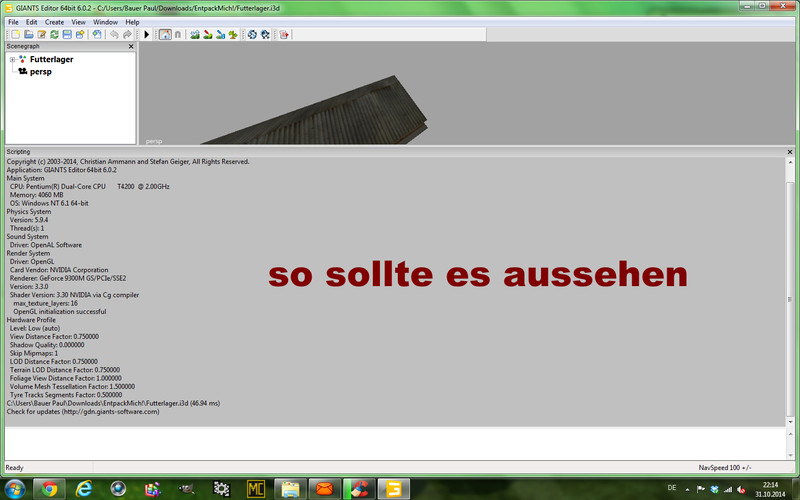The image size is (800, 500).
Task: Select the persp camera in Scenegraph
Action: coord(40,71)
